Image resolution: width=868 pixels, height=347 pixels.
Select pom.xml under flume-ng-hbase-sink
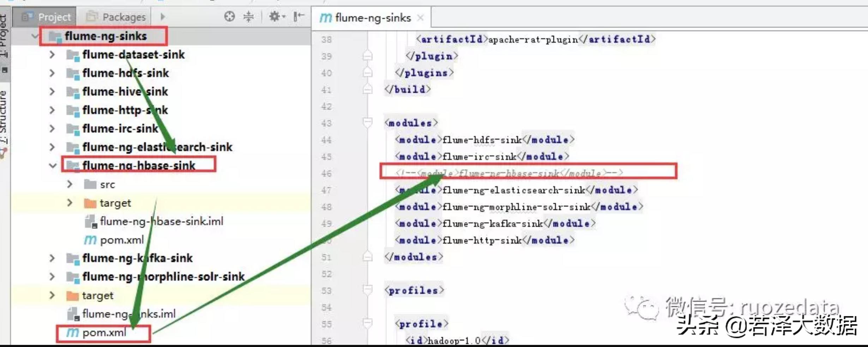pyautogui.click(x=122, y=240)
